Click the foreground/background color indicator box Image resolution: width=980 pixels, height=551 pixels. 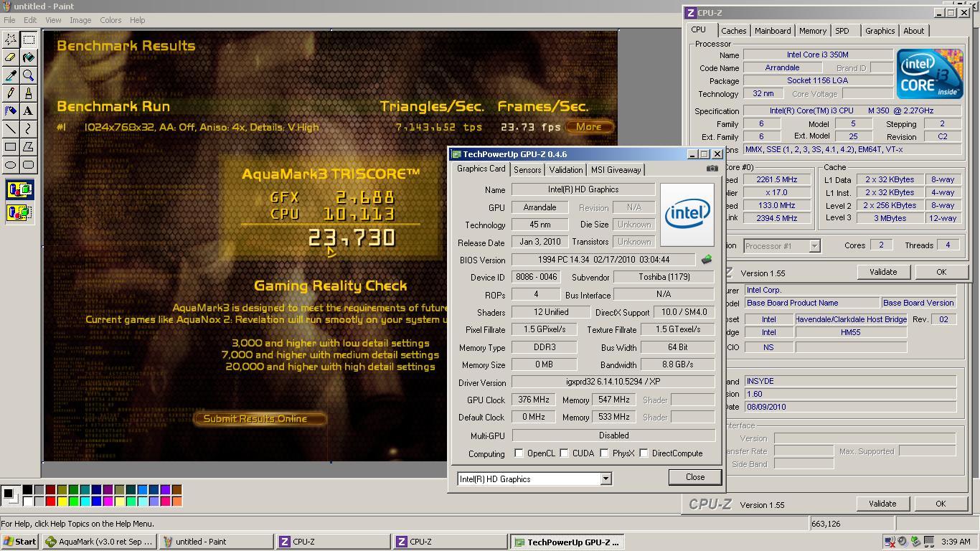[x=11, y=495]
